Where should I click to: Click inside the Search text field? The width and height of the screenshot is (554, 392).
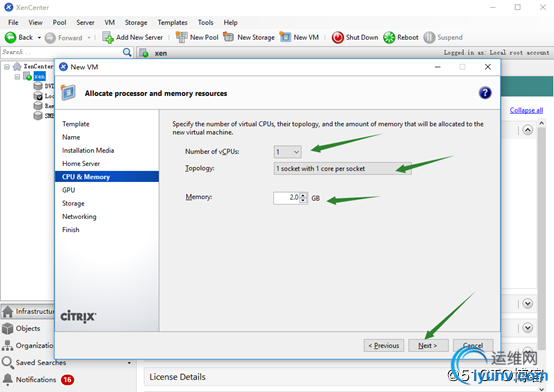click(x=62, y=52)
